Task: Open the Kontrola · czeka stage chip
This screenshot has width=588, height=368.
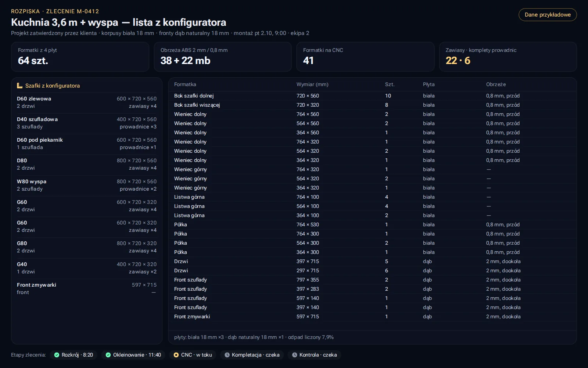Action: pos(315,355)
